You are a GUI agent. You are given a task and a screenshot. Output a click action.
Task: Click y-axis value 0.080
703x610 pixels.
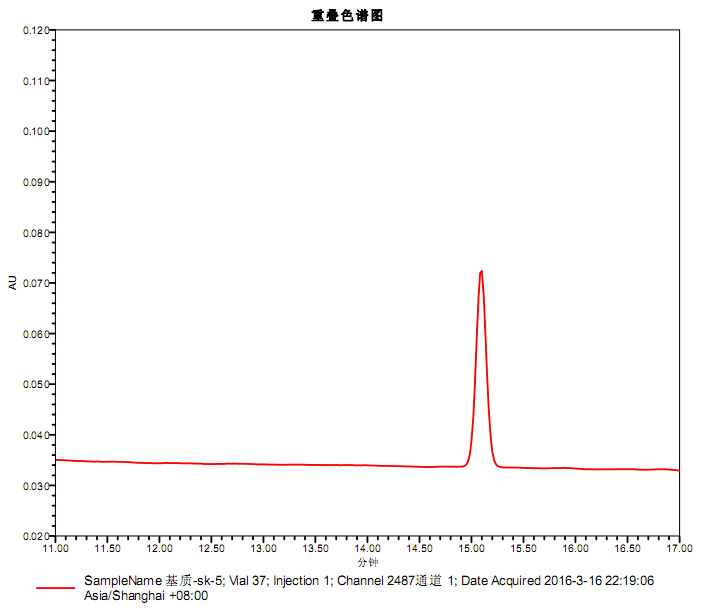[36, 233]
